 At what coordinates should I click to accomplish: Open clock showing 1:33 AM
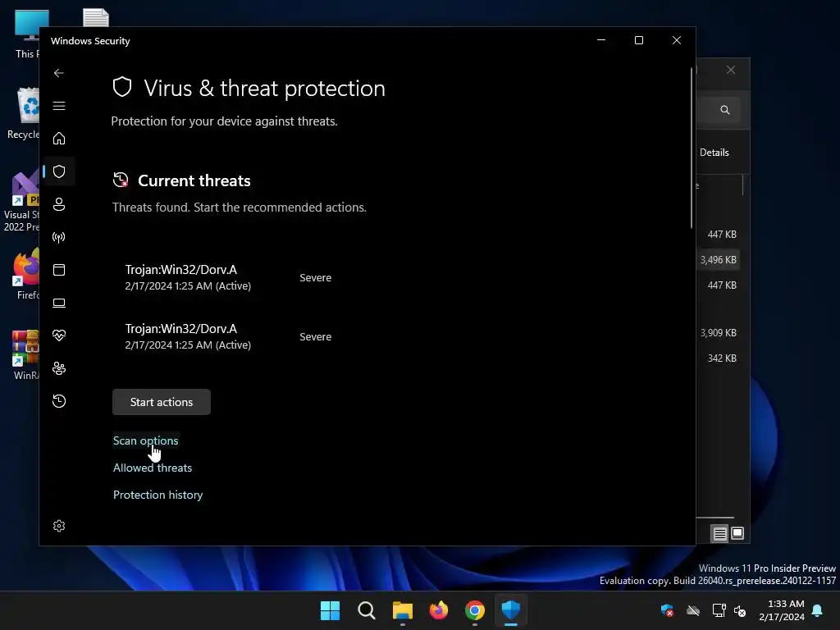[782, 610]
